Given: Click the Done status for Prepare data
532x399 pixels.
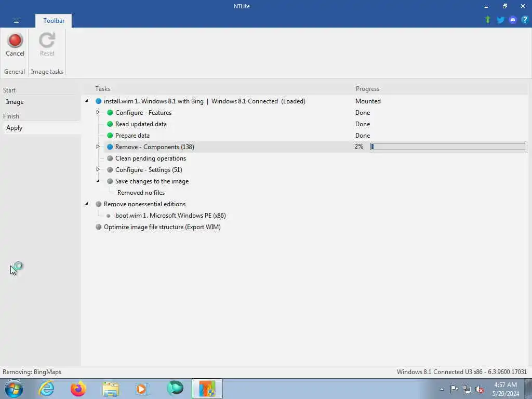Looking at the screenshot, I should coord(362,136).
